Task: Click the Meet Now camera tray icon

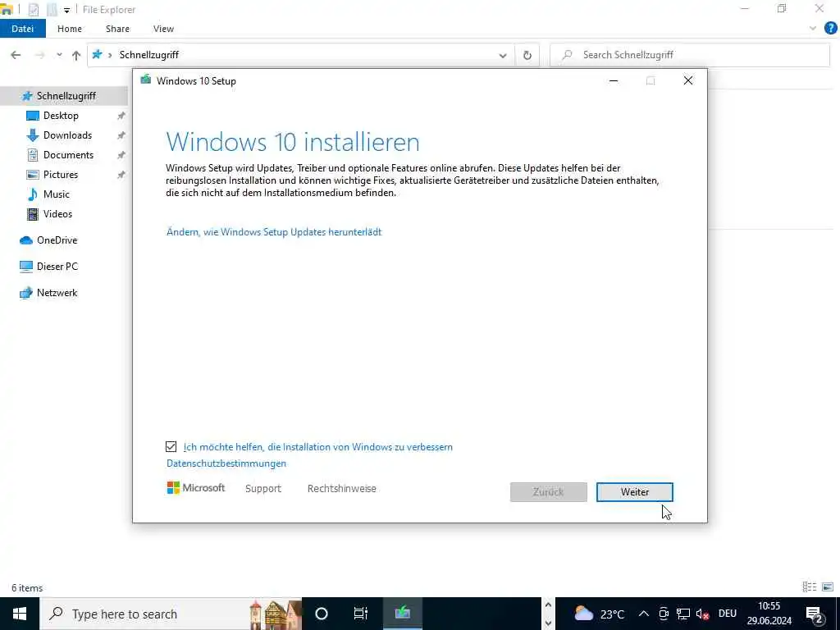Action: coord(664,614)
